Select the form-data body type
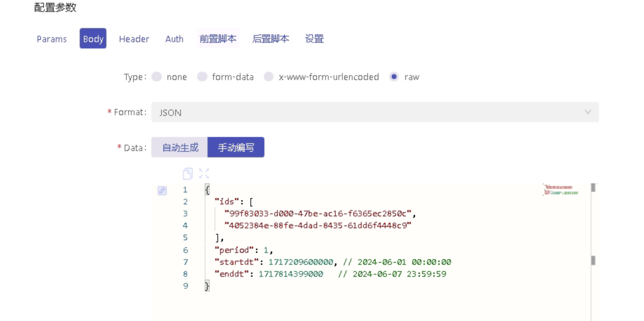 click(x=202, y=77)
